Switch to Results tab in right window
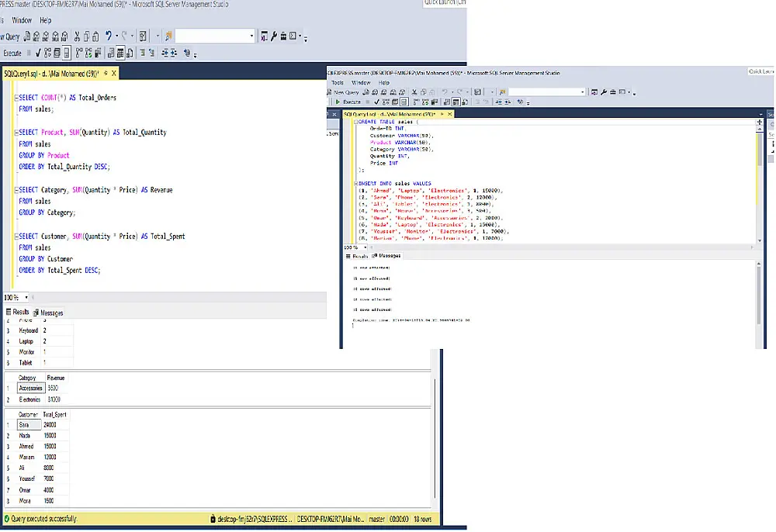 357,256
